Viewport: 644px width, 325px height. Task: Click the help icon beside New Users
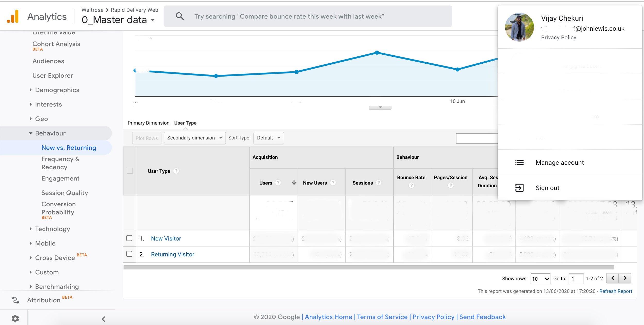[333, 182]
